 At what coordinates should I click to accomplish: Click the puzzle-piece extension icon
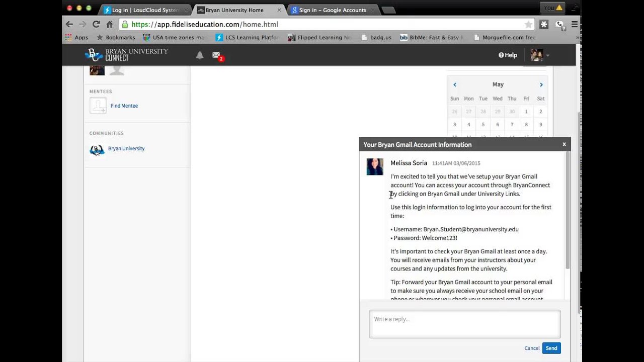click(544, 24)
